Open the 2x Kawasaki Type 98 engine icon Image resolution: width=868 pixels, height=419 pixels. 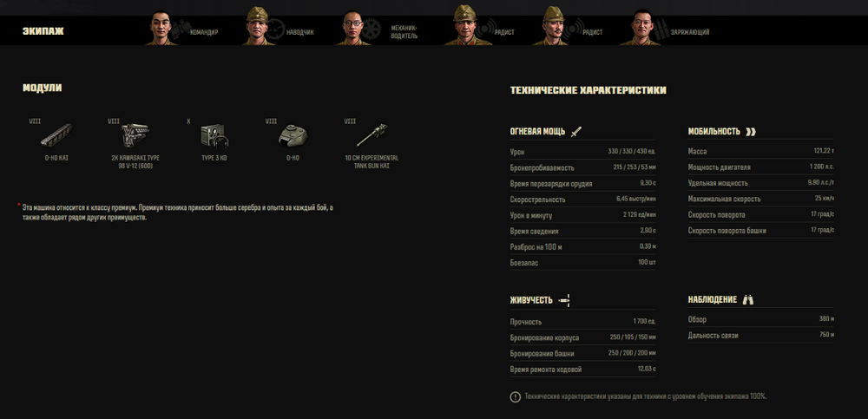pyautogui.click(x=135, y=134)
